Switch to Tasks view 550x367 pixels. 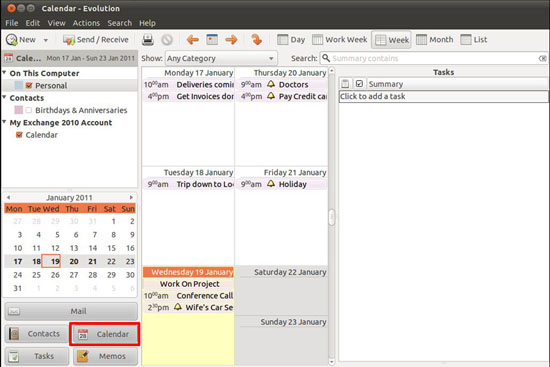tap(37, 356)
